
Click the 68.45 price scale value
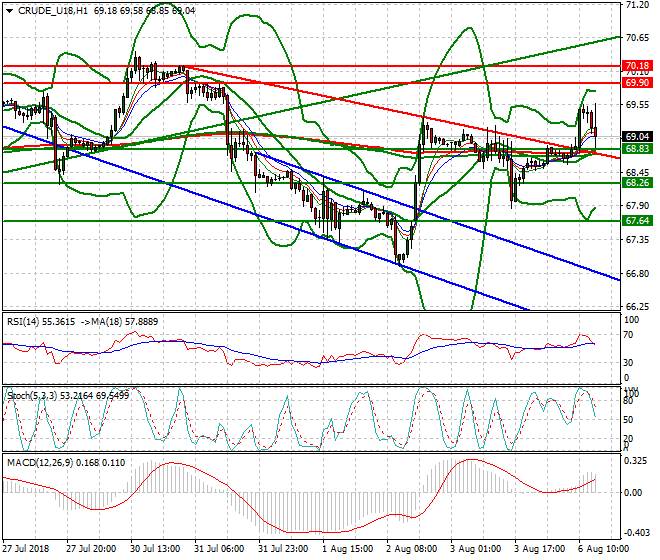637,173
